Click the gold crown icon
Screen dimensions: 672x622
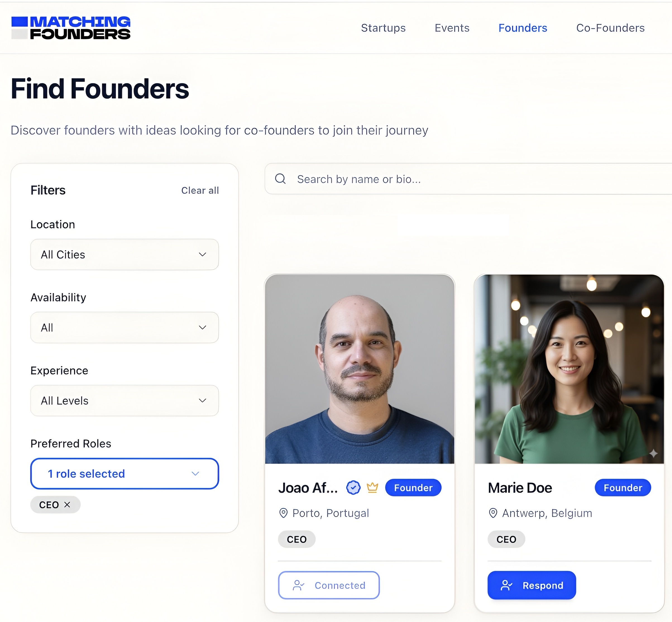pos(372,487)
